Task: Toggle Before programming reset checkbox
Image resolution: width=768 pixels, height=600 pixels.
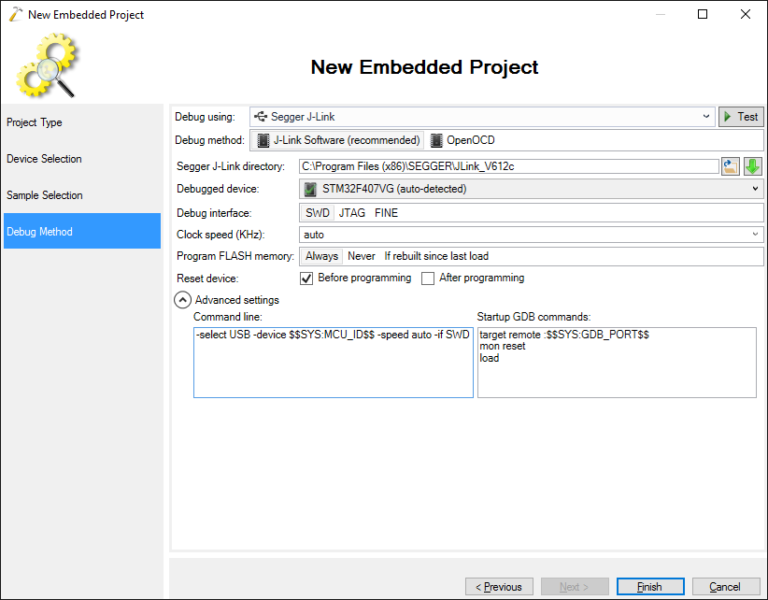Action: (307, 278)
